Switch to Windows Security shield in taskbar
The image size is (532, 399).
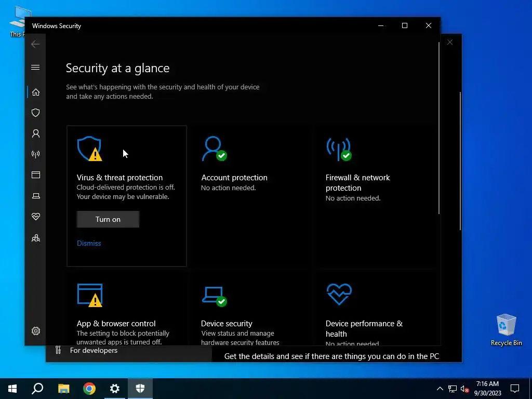[x=140, y=389]
